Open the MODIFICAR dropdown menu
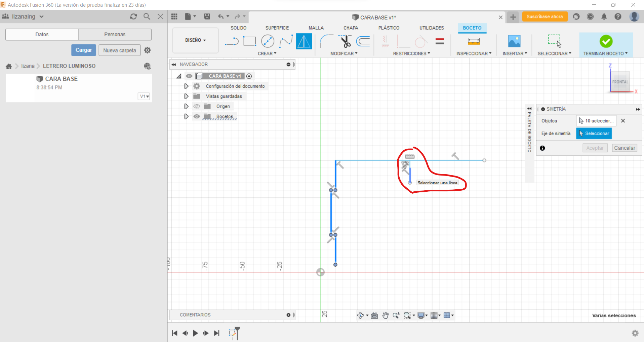The height and width of the screenshot is (342, 644). pyautogui.click(x=344, y=53)
